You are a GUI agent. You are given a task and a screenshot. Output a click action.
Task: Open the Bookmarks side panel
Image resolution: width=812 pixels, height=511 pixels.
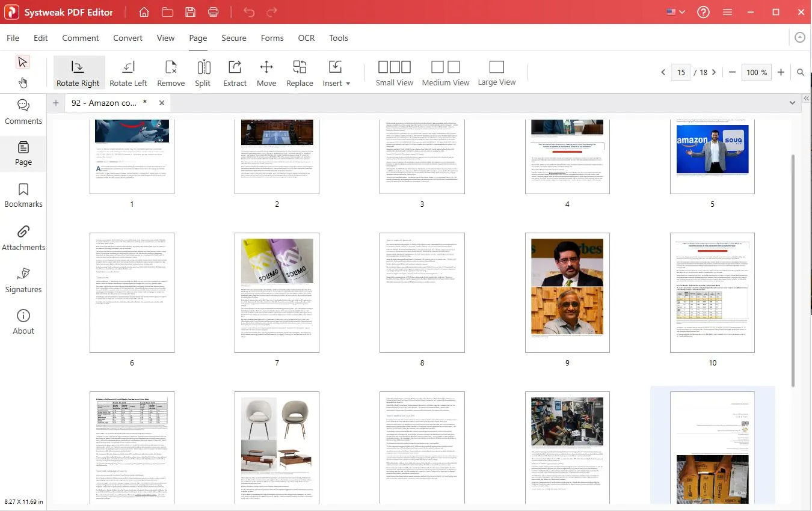point(23,195)
